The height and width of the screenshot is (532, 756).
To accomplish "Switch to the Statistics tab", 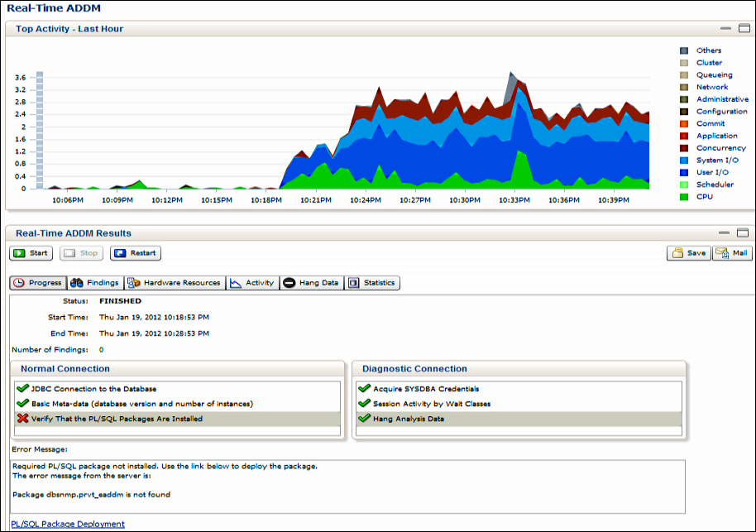I will [371, 282].
